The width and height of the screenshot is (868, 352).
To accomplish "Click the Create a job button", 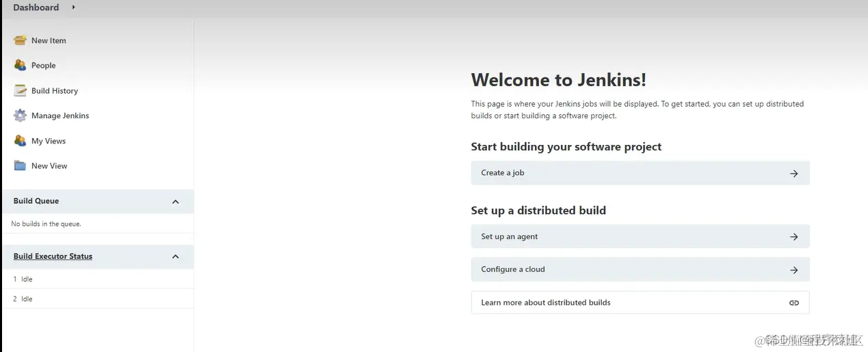I will [x=640, y=173].
